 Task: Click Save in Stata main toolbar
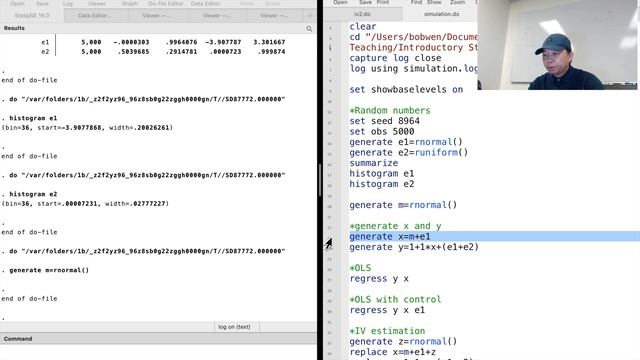tap(42, 3)
